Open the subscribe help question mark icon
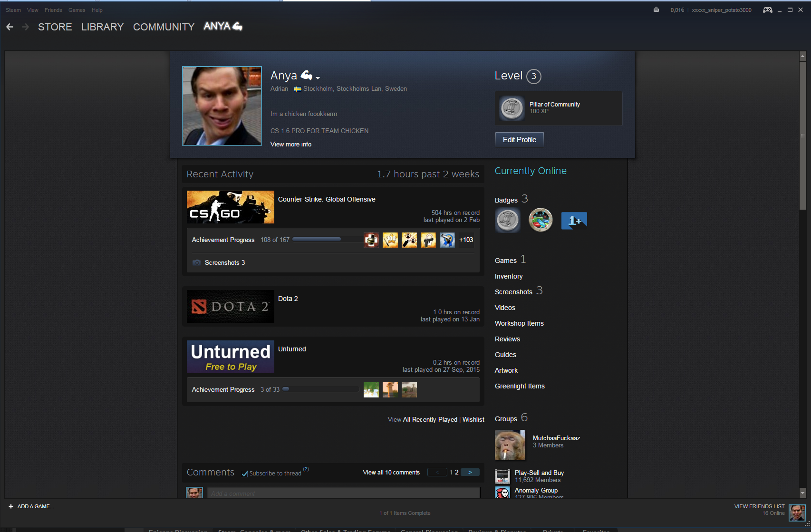The image size is (811, 532). click(x=306, y=469)
